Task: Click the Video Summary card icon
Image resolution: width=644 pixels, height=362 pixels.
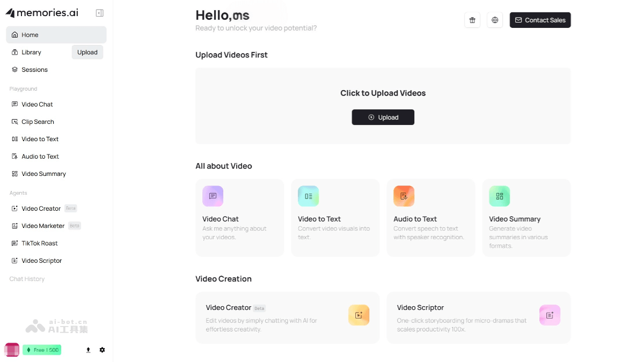Action: 500,196
